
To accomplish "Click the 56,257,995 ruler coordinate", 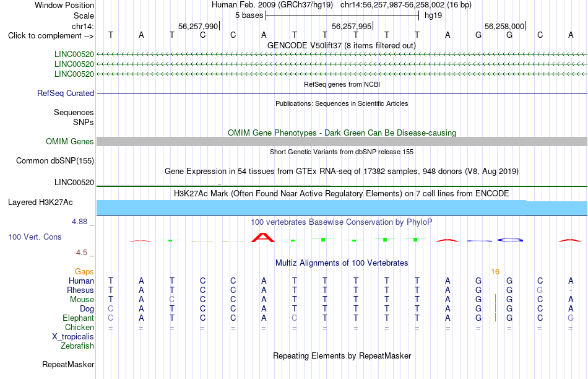I will [x=352, y=26].
